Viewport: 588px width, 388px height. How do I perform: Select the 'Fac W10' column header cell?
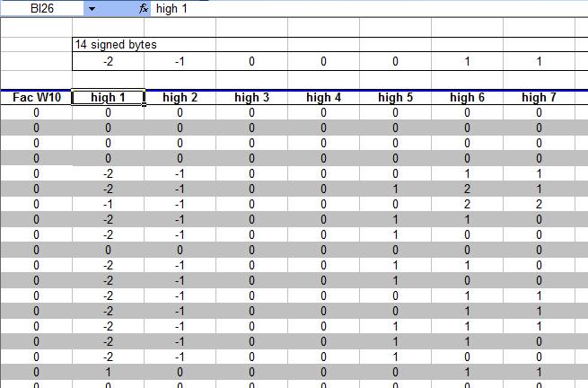click(37, 98)
